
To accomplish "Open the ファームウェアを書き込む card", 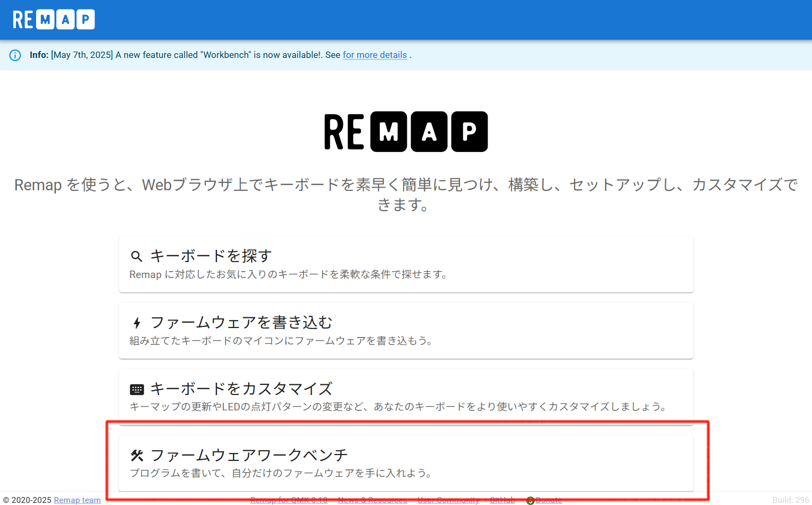I will 406,331.
